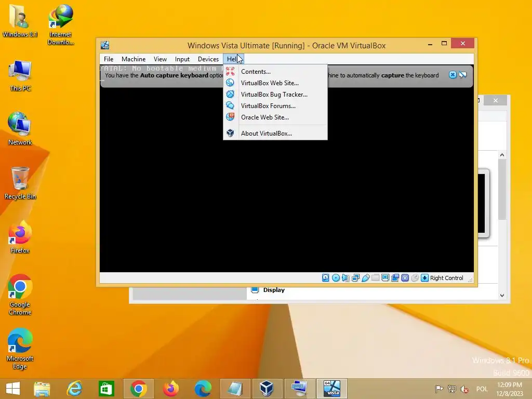Click the keyboard capture arrow icon

(424, 278)
